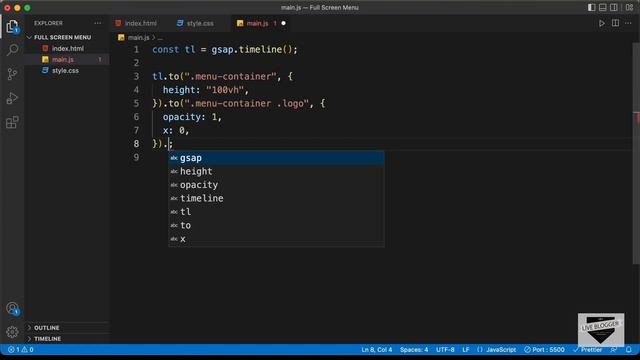
Task: Change end of line sequence LF
Action: pyautogui.click(x=466, y=350)
